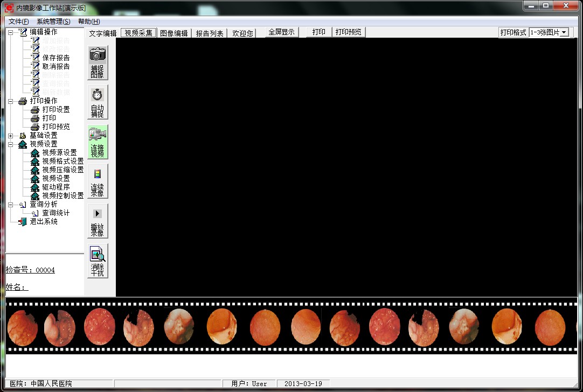The image size is (583, 392).
Task: Expand the 基础设置 tree node
Action: (10, 136)
